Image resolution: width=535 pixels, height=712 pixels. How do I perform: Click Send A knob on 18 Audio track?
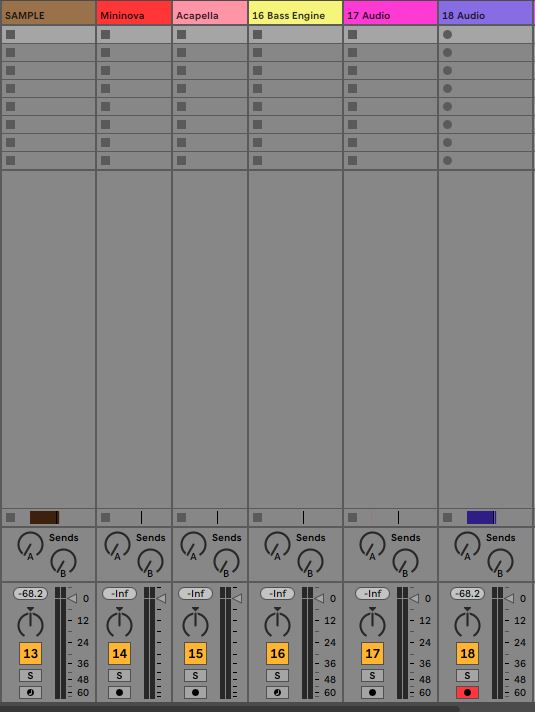[467, 545]
